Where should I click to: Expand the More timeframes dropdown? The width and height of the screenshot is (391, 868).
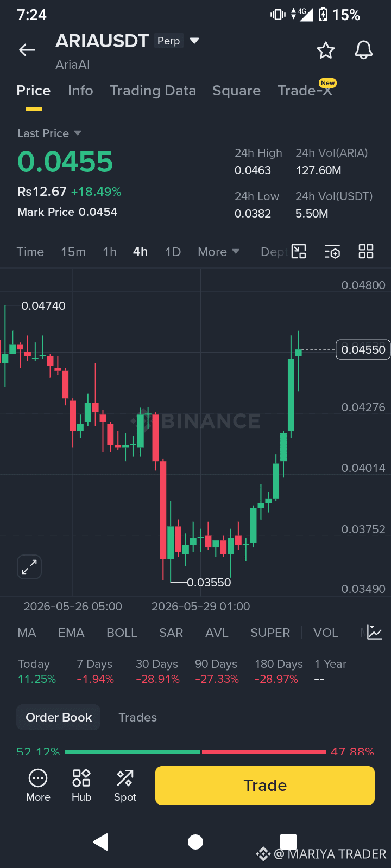218,252
